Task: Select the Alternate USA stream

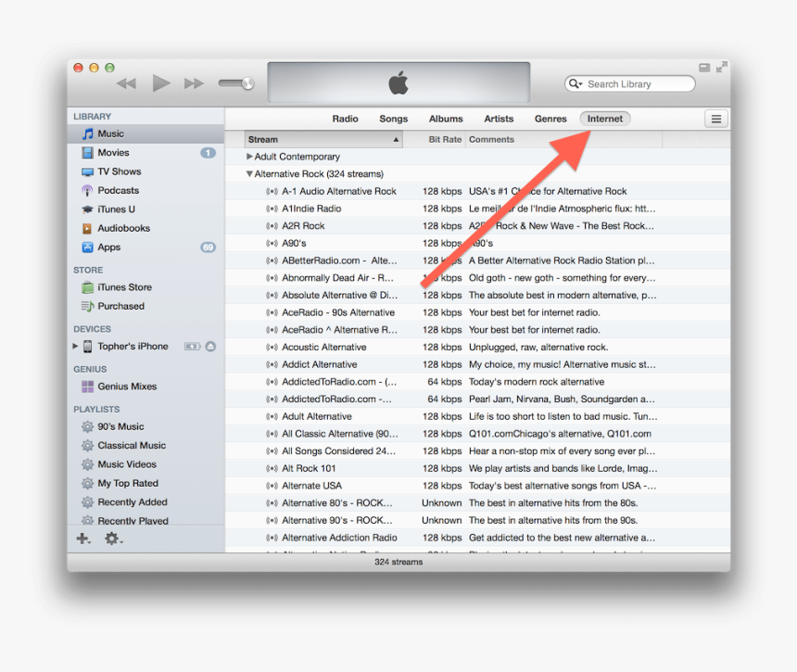Action: 478,486
